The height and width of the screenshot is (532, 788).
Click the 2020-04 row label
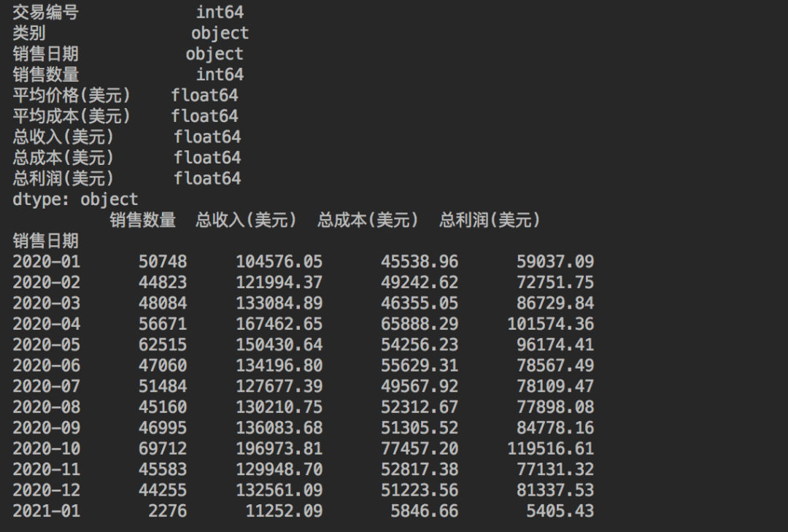pos(46,324)
